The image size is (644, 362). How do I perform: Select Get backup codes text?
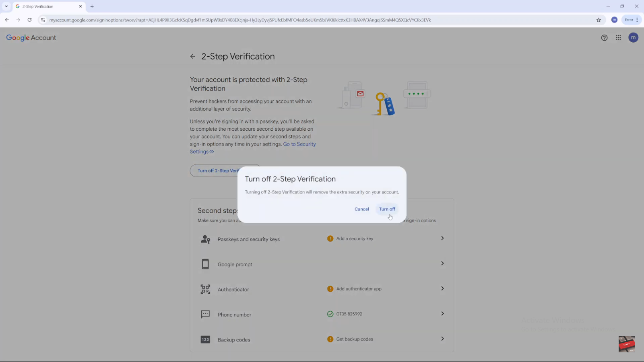[355, 339]
